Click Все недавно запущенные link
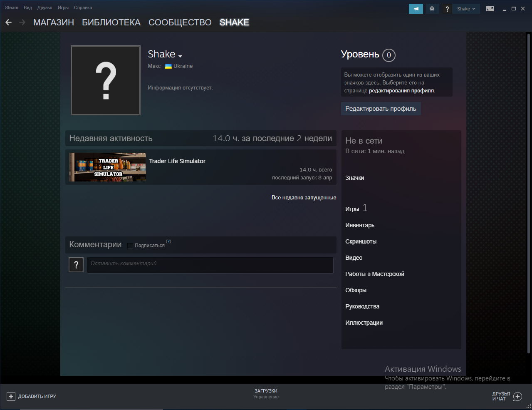 [304, 197]
